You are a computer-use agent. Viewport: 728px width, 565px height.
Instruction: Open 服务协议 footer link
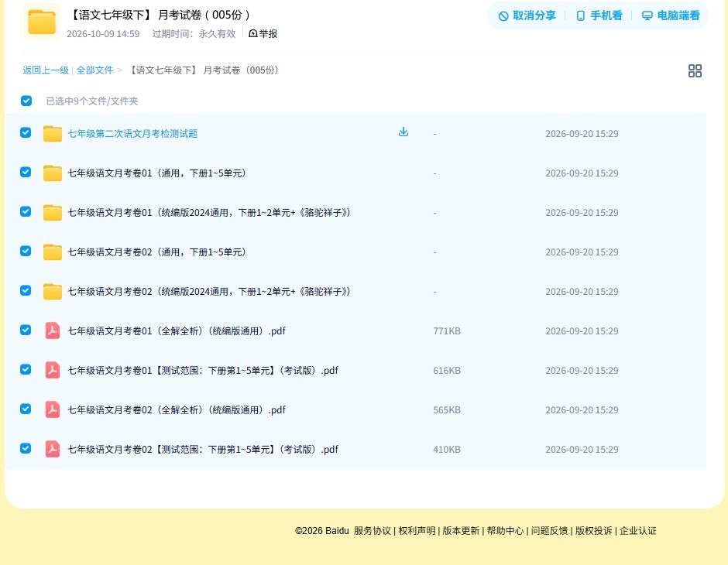point(373,531)
